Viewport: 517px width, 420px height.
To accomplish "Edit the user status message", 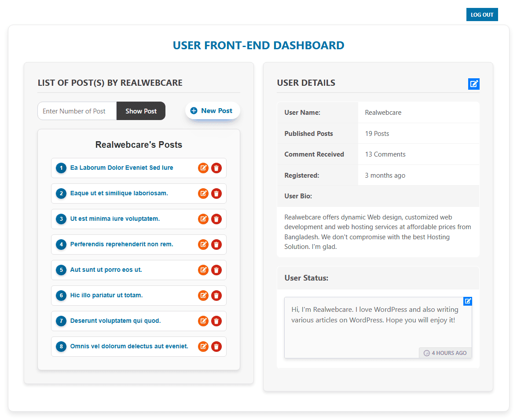I will click(468, 301).
